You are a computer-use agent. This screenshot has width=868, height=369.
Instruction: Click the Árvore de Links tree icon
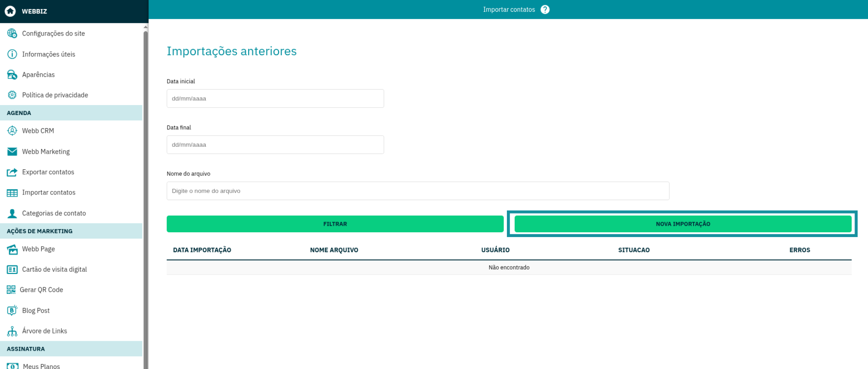[x=12, y=331]
